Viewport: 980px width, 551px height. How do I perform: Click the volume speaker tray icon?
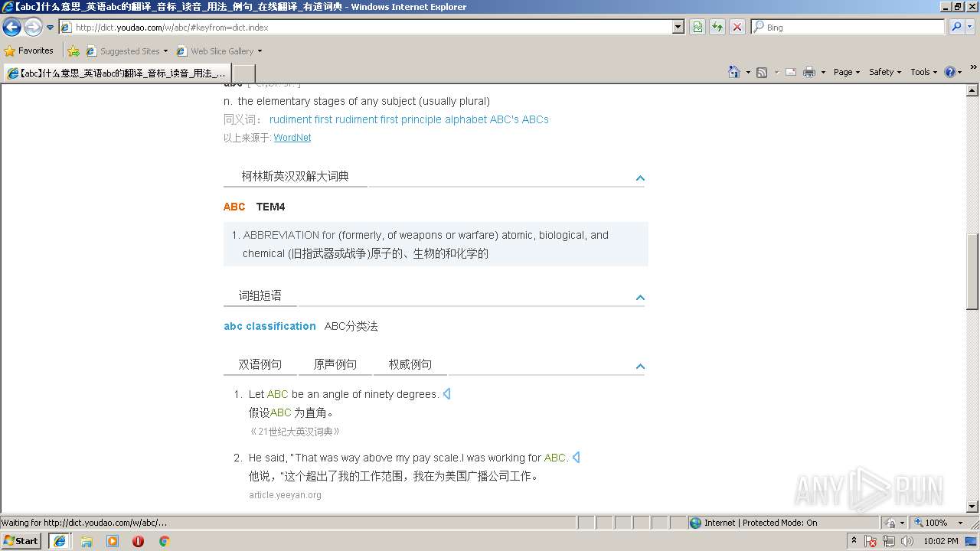pyautogui.click(x=906, y=541)
